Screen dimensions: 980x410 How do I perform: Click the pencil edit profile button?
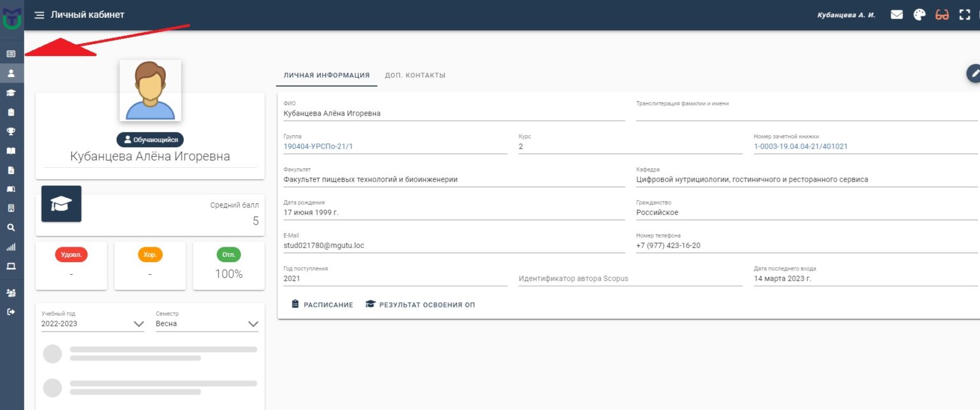[x=974, y=74]
